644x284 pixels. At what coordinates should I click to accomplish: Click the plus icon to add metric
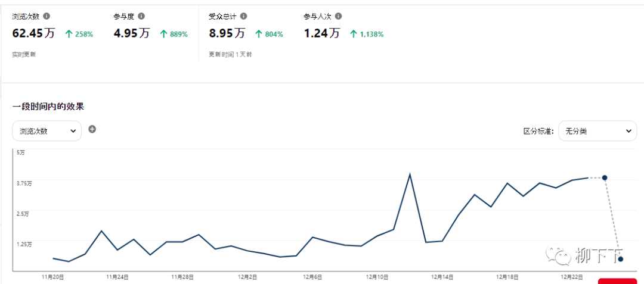(92, 129)
